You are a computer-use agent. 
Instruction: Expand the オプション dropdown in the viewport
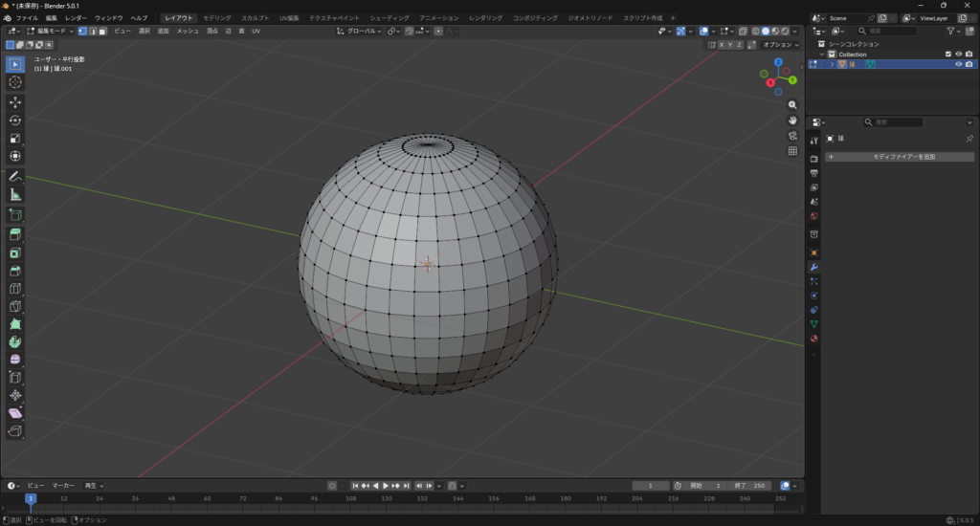780,44
